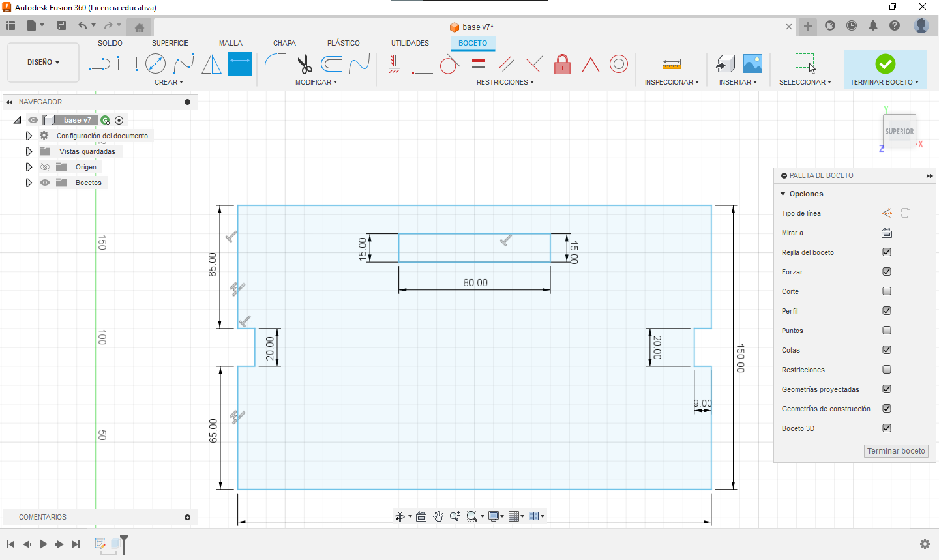Apply the Fix/Unfix lock constraint
The width and height of the screenshot is (939, 560).
tap(562, 64)
